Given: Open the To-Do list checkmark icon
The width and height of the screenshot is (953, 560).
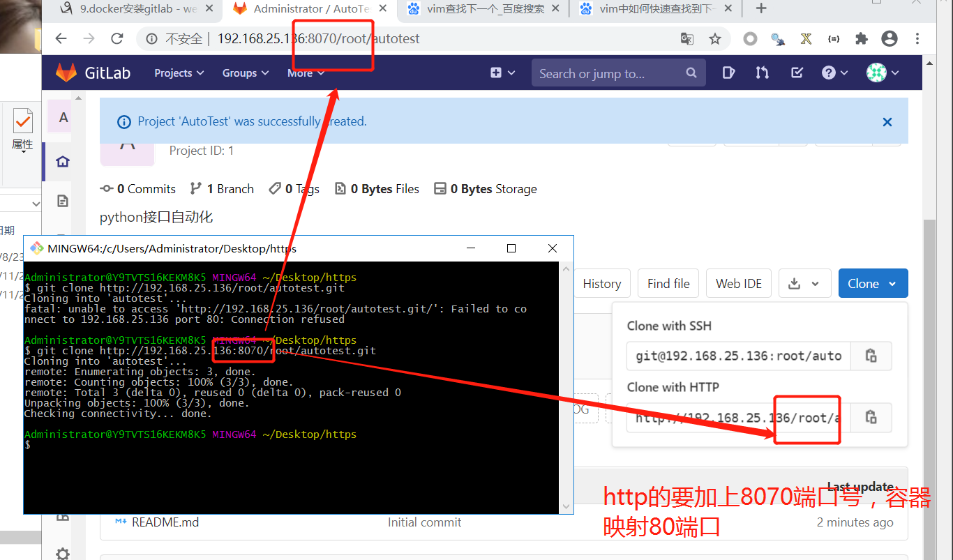Looking at the screenshot, I should (x=797, y=73).
